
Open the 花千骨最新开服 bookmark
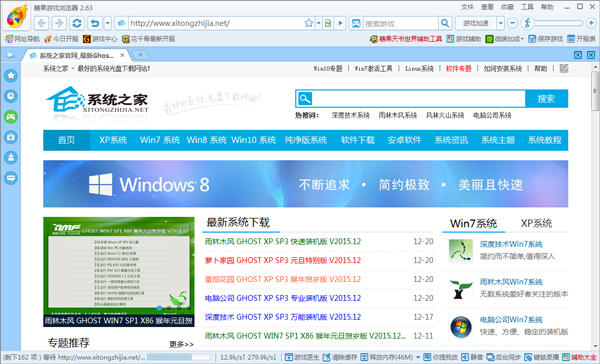coord(148,39)
